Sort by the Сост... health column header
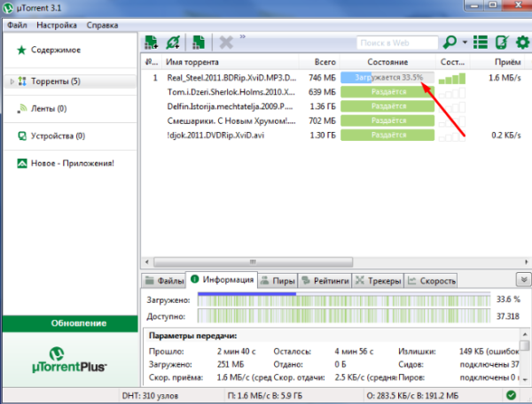The width and height of the screenshot is (532, 404). point(452,62)
